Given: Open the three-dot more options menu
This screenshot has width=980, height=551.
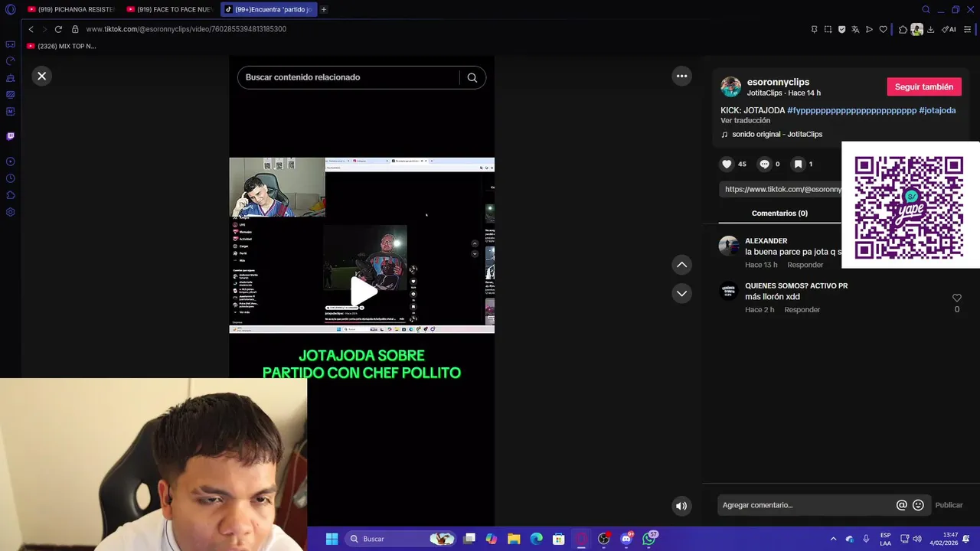Looking at the screenshot, I should pyautogui.click(x=682, y=76).
